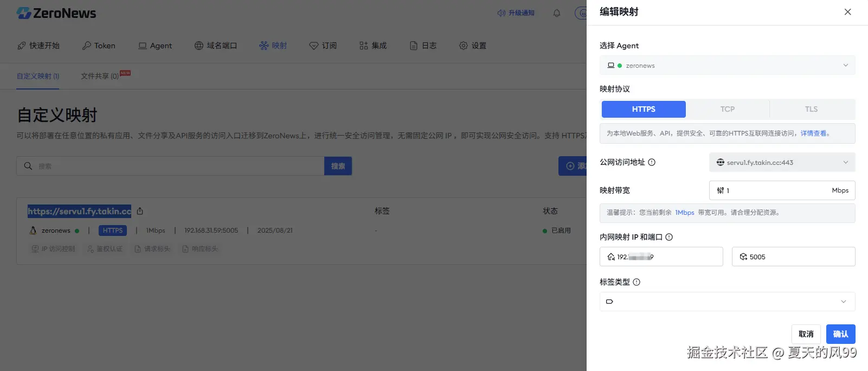
Task: Switch to 文件共享 (0) tab
Action: click(x=100, y=76)
